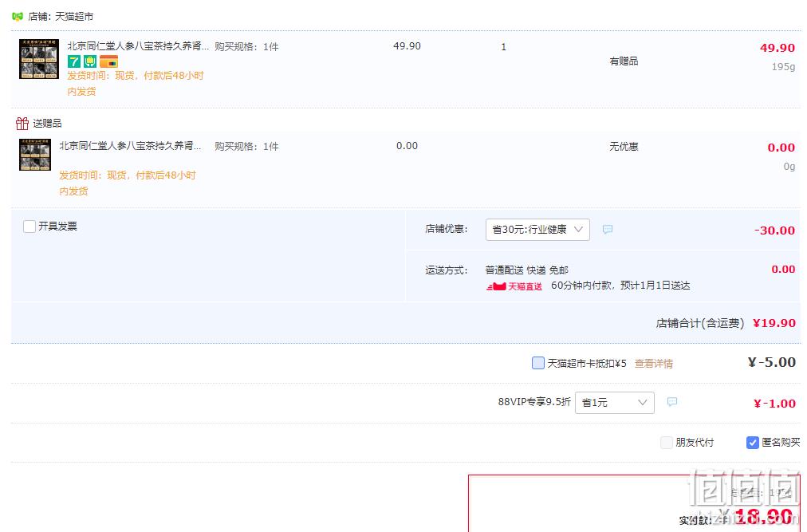This screenshot has height=532, width=807.
Task: Open the gift item 人参八宝茶 title
Action: [x=130, y=146]
